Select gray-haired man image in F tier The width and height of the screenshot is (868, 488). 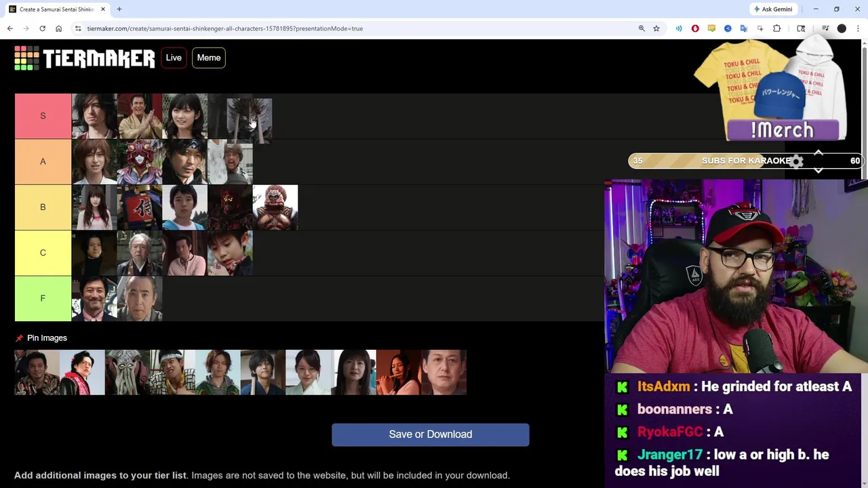(140, 298)
